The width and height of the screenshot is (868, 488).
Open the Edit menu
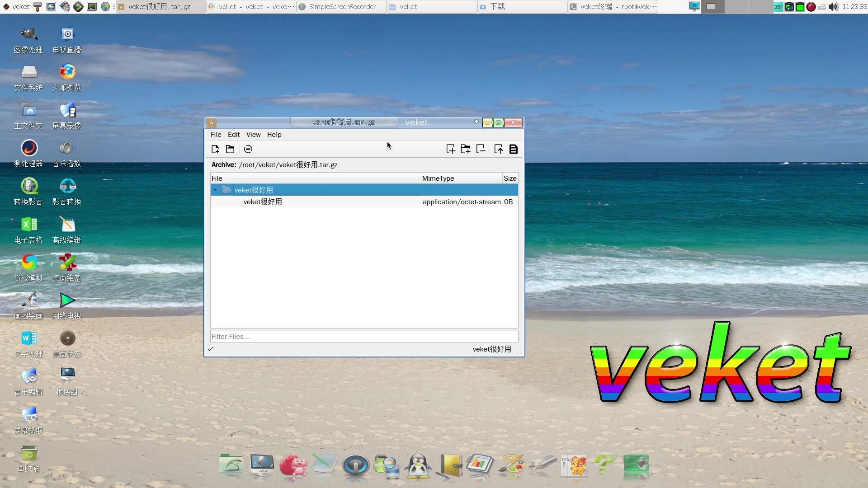234,135
